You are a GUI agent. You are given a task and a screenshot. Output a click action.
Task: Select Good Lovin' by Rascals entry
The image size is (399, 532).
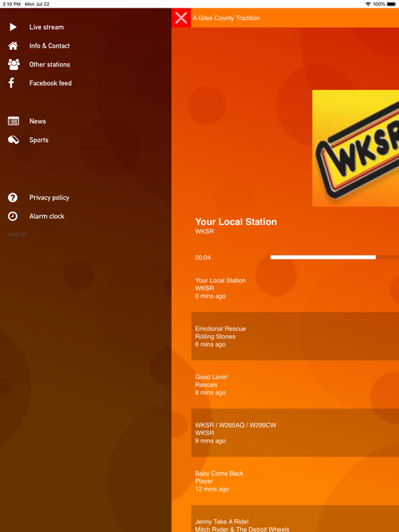[295, 384]
